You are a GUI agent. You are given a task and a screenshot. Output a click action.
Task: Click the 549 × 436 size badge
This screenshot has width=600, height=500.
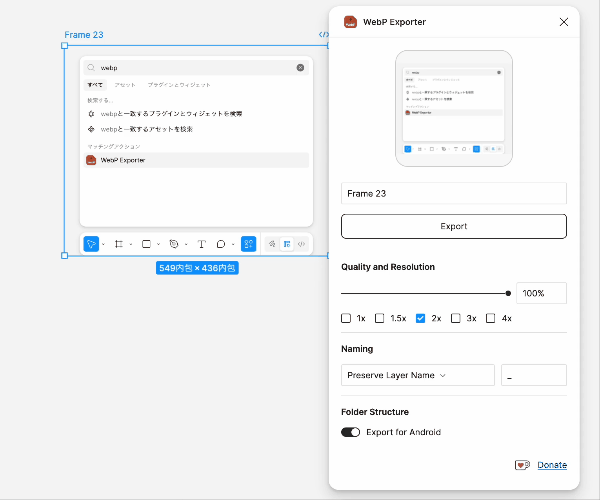(197, 268)
